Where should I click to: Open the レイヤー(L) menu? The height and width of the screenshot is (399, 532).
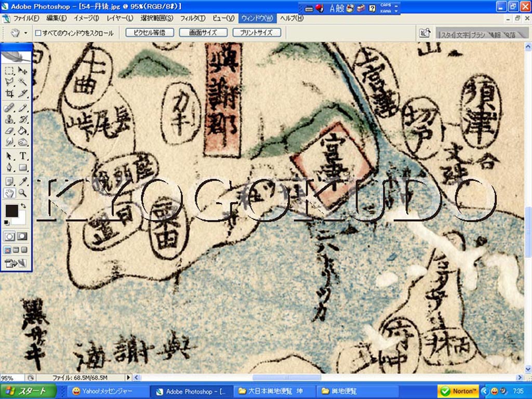[120, 18]
